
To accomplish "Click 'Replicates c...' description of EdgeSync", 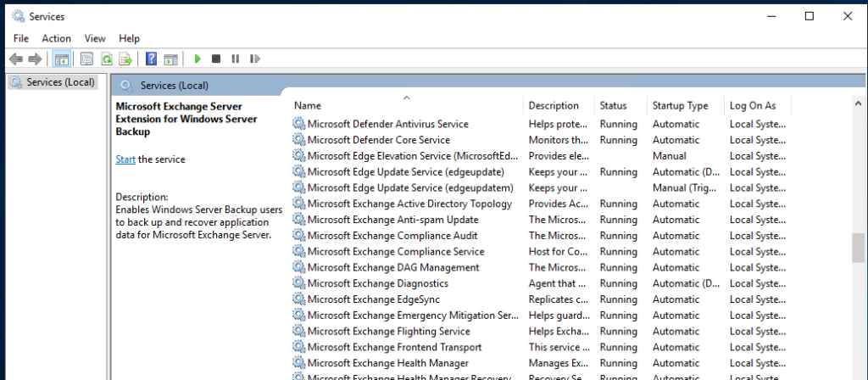I will coord(559,299).
